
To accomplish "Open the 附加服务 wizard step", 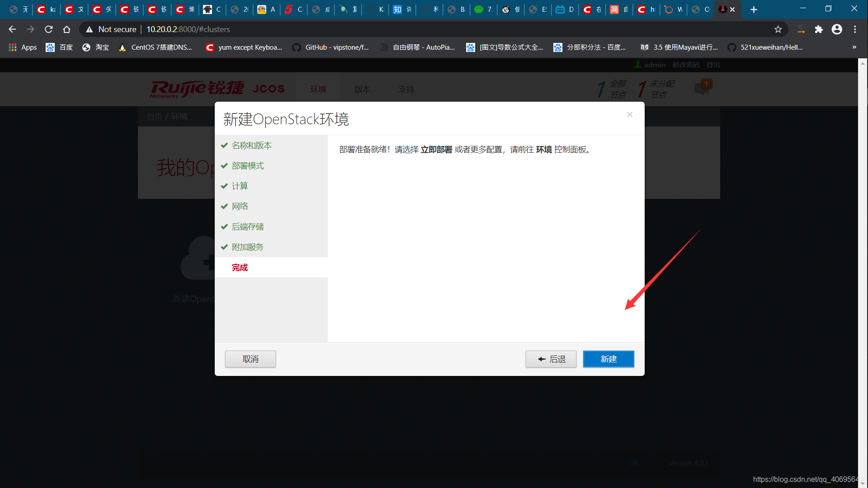I will (271, 247).
